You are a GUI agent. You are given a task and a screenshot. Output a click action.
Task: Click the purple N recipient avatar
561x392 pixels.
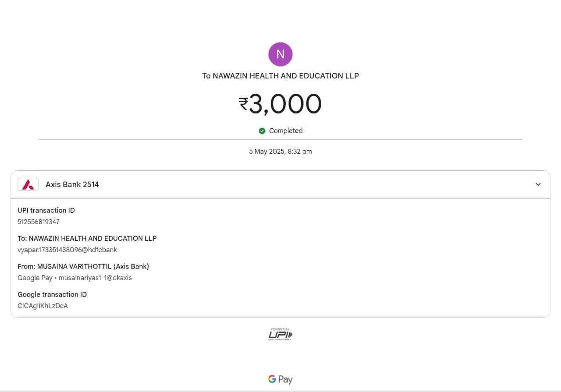coord(280,54)
